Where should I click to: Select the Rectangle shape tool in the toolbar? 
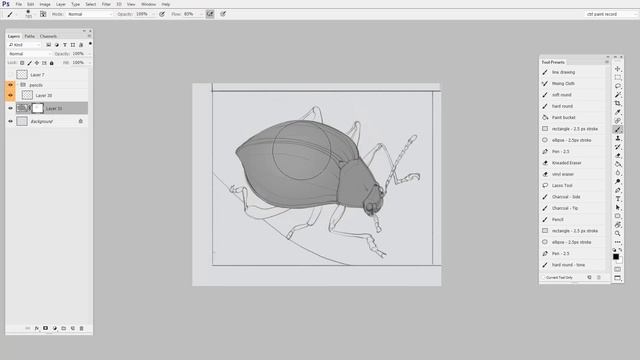coord(618,216)
